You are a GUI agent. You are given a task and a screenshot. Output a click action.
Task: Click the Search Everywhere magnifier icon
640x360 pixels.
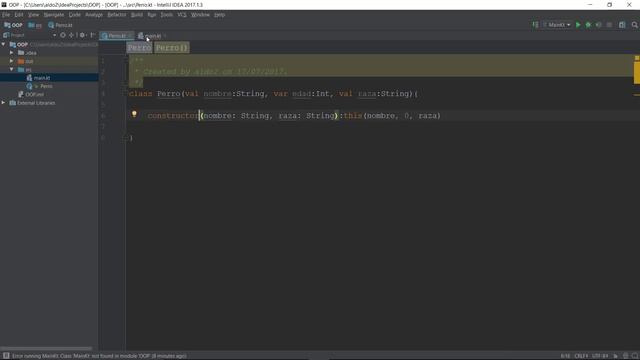click(635, 25)
